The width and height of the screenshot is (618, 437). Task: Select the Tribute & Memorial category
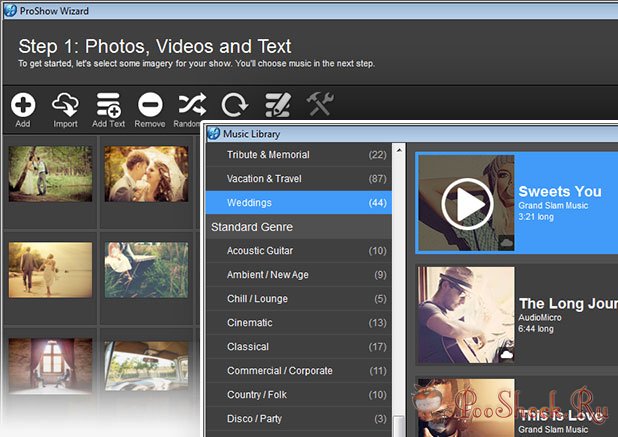pyautogui.click(x=299, y=154)
